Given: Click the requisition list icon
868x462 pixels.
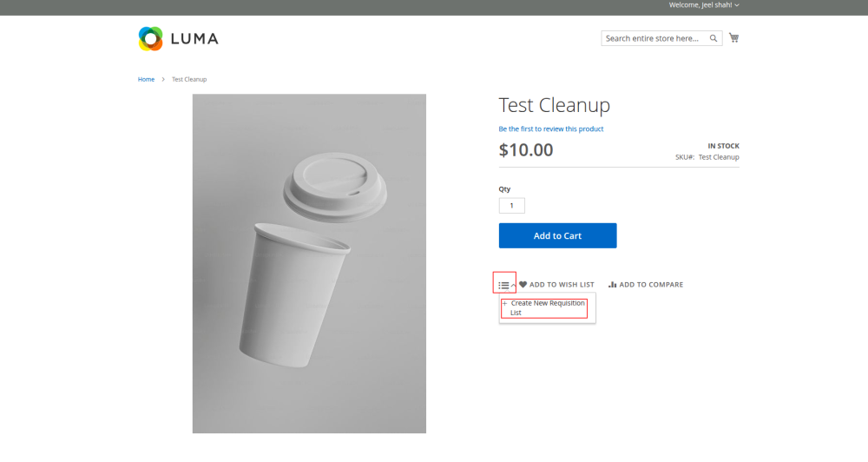Looking at the screenshot, I should pyautogui.click(x=503, y=285).
